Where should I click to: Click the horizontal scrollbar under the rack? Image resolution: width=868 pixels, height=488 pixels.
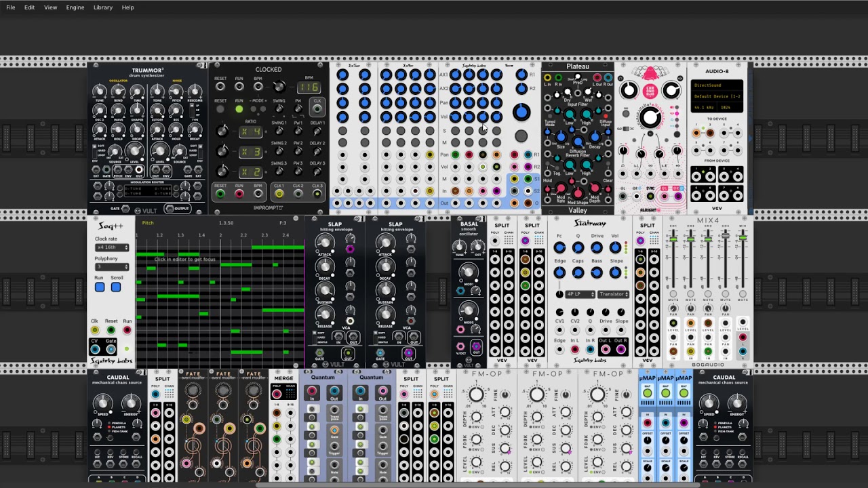click(x=477, y=485)
